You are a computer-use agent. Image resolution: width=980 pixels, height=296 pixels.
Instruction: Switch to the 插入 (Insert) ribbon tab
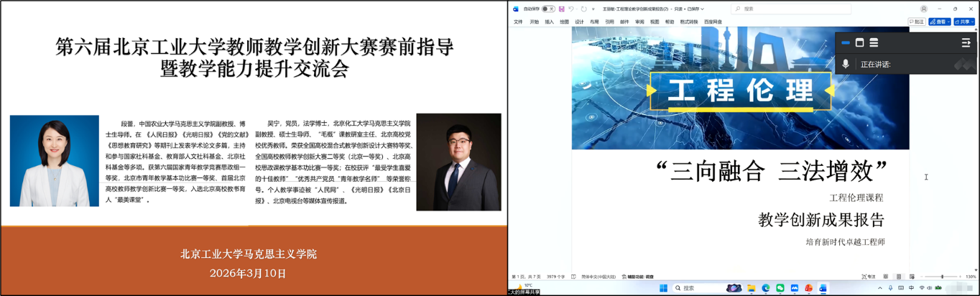(549, 22)
